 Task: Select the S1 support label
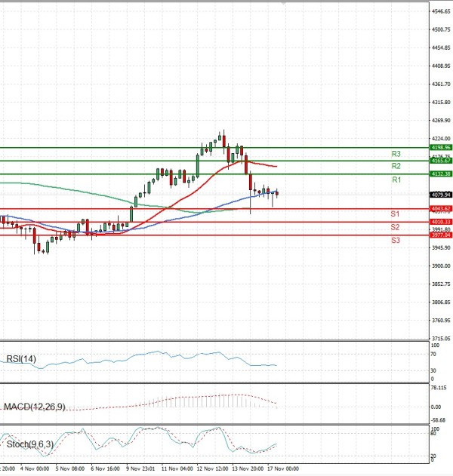(x=395, y=215)
